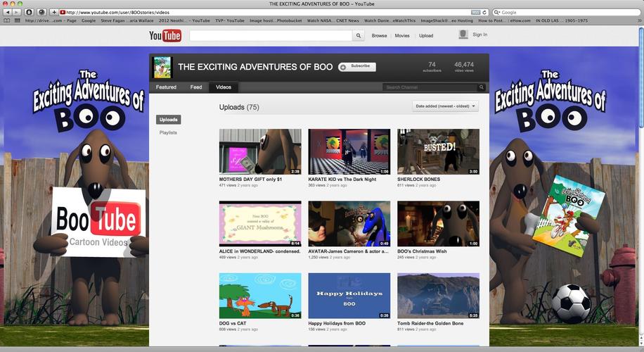Screen dimensions: 644x352
Task: Click the SHERLOCK BONES title link
Action: coord(418,180)
